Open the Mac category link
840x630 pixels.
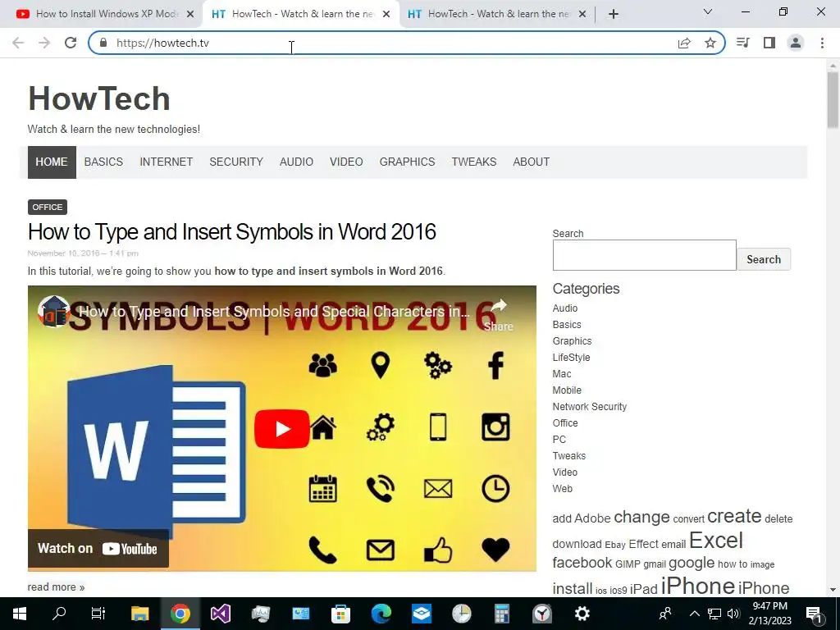tap(562, 374)
